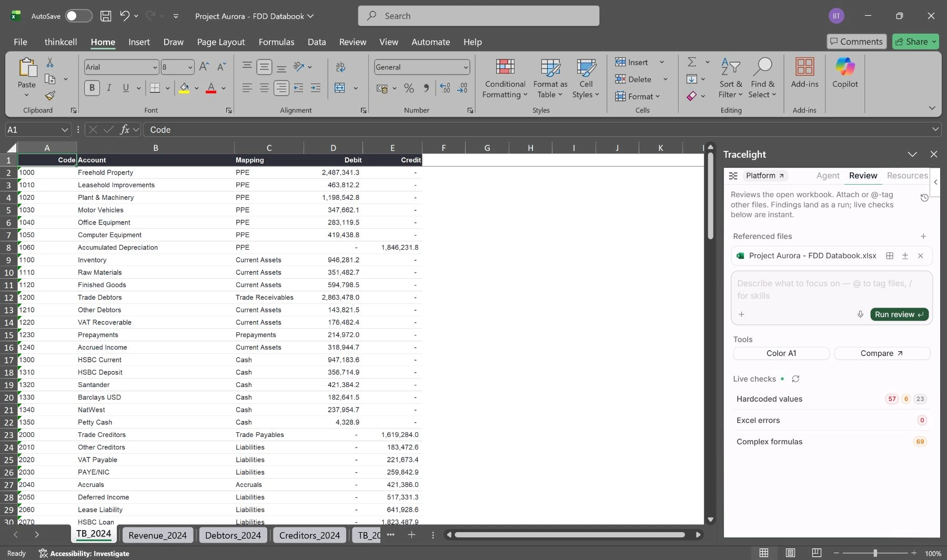Click Increase Font Size icon
Viewport: 947px width, 560px height.
pyautogui.click(x=204, y=67)
